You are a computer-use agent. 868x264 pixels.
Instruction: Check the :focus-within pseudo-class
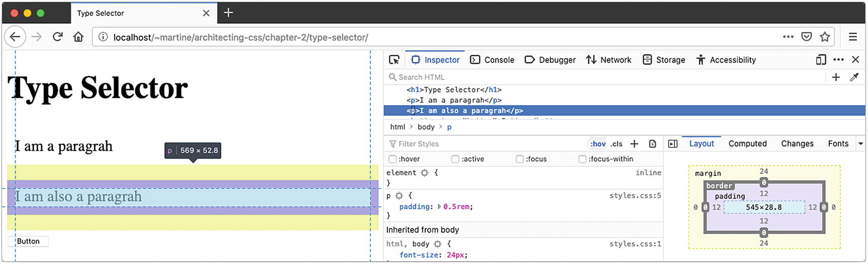click(582, 159)
